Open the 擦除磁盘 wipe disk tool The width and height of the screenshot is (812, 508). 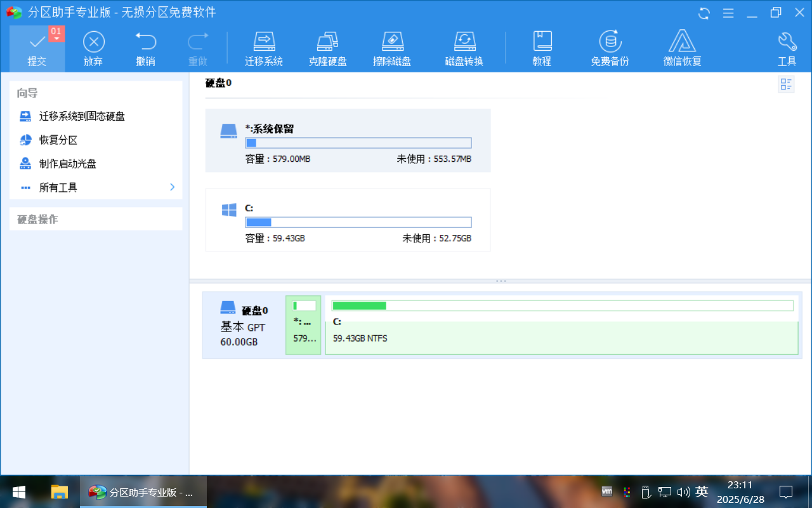point(392,49)
